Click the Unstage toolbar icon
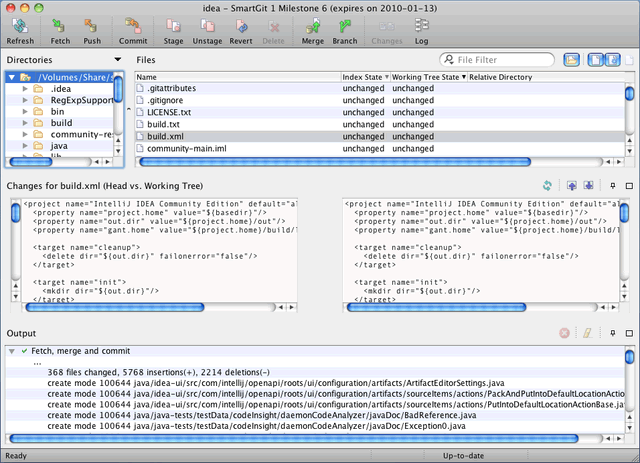The width and height of the screenshot is (640, 463). click(x=209, y=26)
